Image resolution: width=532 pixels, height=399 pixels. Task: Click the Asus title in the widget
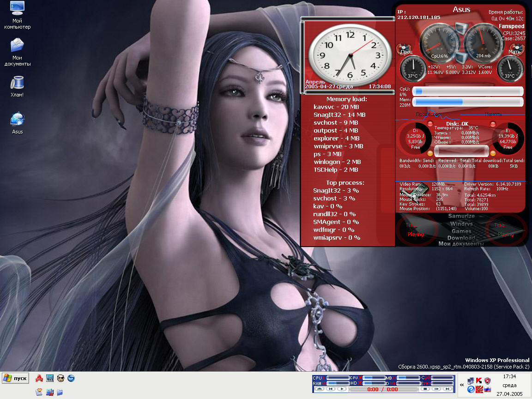pyautogui.click(x=461, y=10)
